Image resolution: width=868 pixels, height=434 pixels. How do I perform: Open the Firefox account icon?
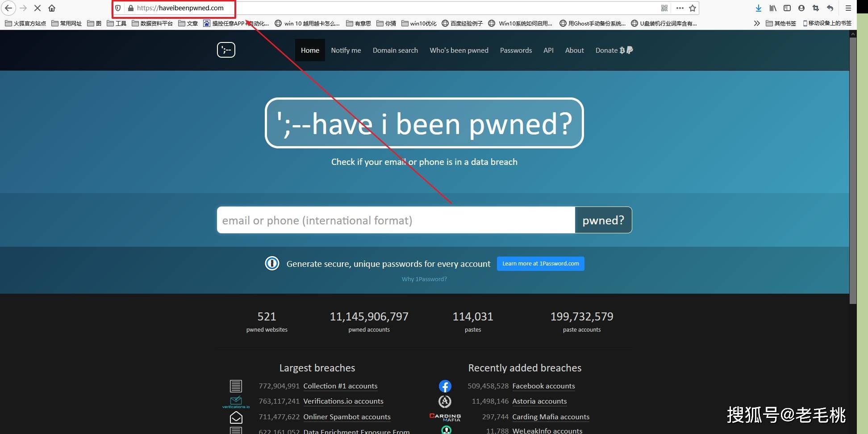801,8
